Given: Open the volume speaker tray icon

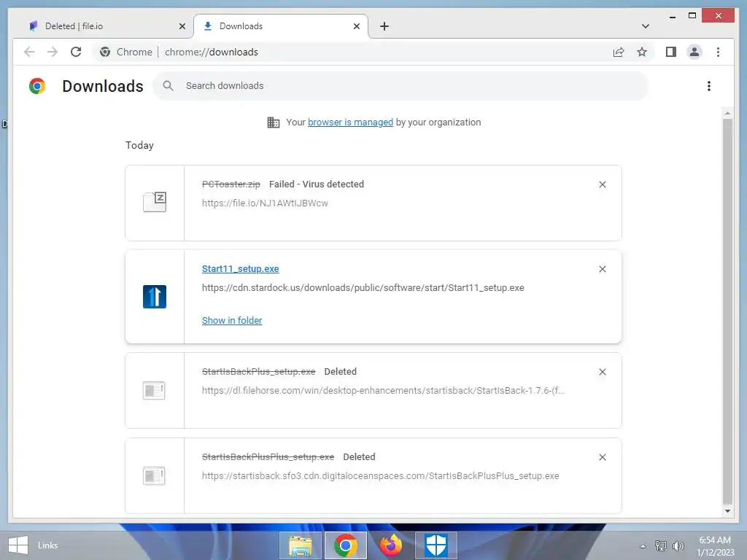Looking at the screenshot, I should (678, 545).
